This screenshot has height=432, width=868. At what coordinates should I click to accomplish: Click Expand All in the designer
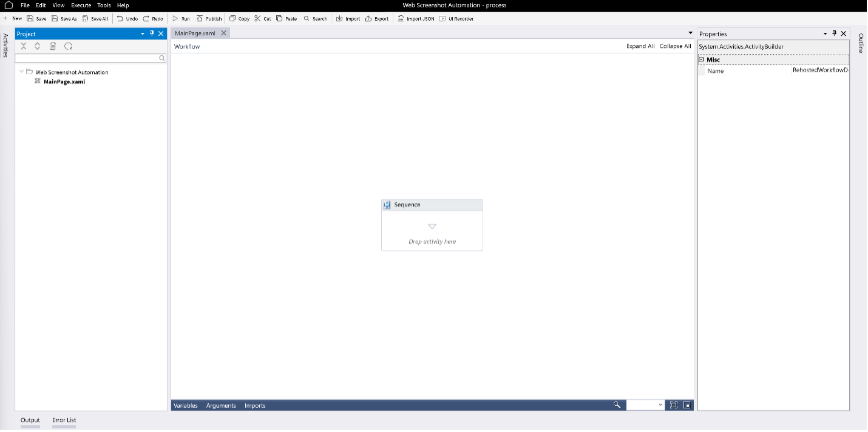(640, 46)
